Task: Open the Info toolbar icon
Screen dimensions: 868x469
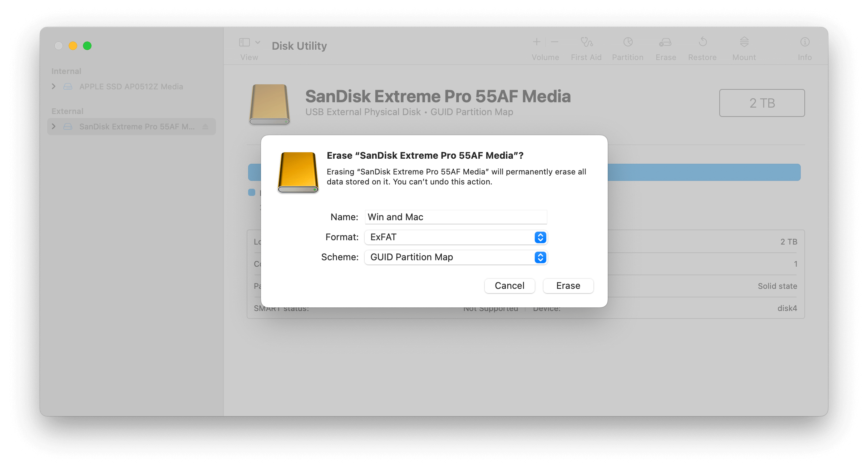Action: 805,42
